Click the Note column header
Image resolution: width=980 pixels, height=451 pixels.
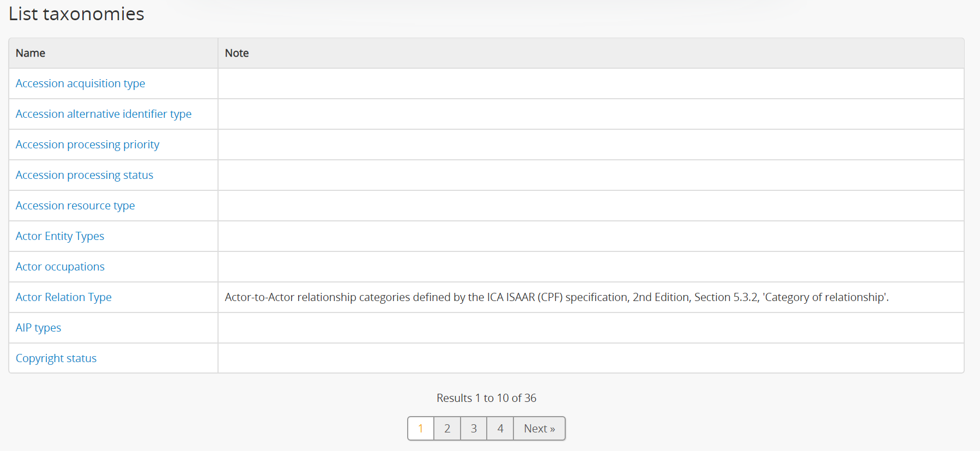pyautogui.click(x=237, y=53)
